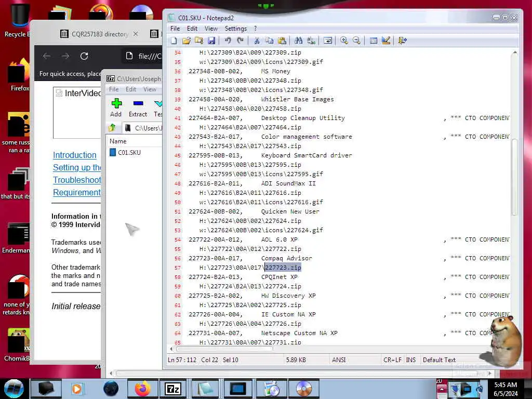The width and height of the screenshot is (532, 399).
Task: Zoom in with the magnifier plus icon
Action: pos(344,41)
